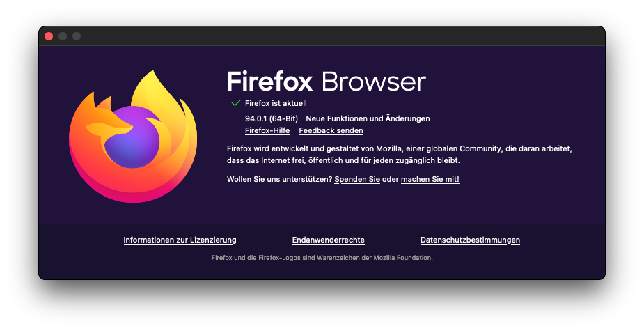Screen dimensions: 644x331
Task: Click the Spenden Sie link
Action: [357, 179]
